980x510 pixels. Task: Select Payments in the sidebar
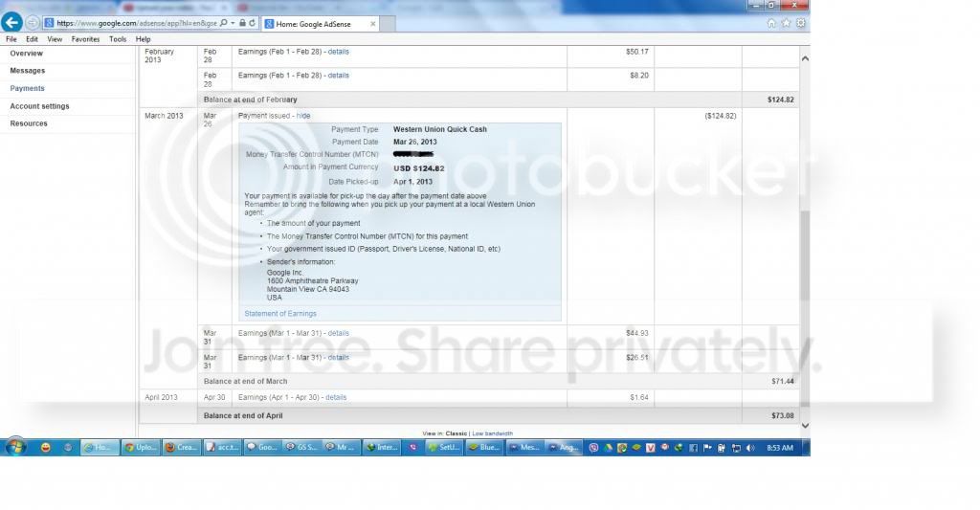pyautogui.click(x=27, y=88)
